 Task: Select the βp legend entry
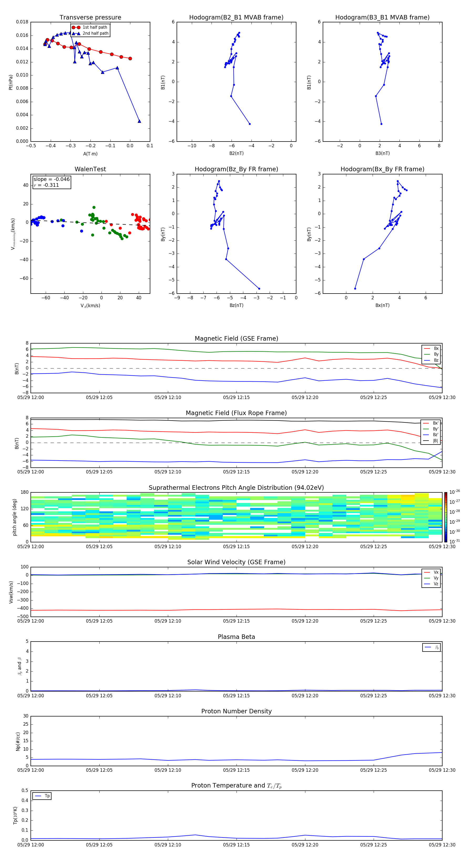click(431, 647)
